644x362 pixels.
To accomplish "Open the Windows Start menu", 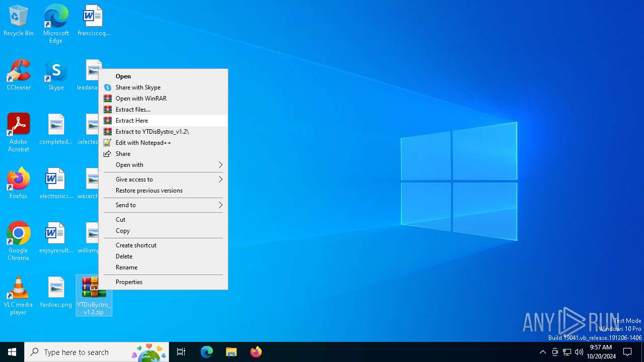I will pyautogui.click(x=12, y=352).
